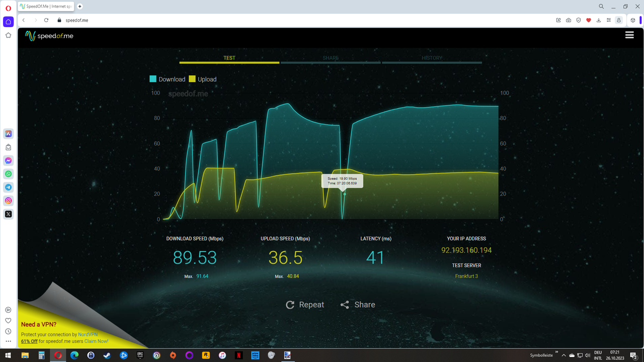Click the Claim Now! link
This screenshot has width=644, height=362.
point(96,341)
